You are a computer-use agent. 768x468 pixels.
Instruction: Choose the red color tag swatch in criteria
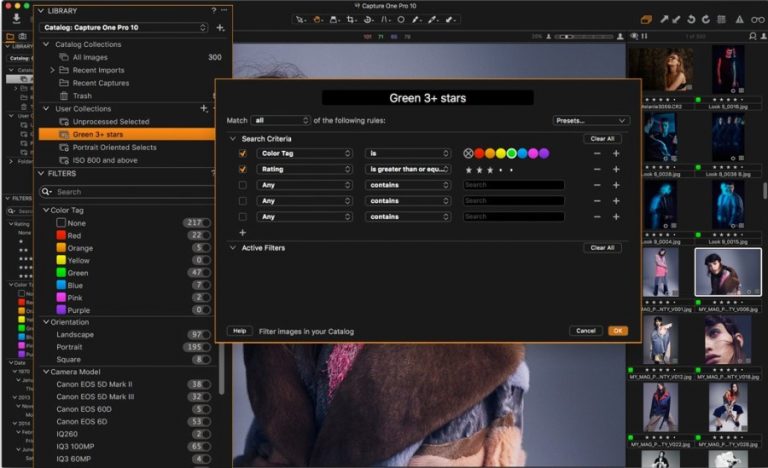(479, 153)
